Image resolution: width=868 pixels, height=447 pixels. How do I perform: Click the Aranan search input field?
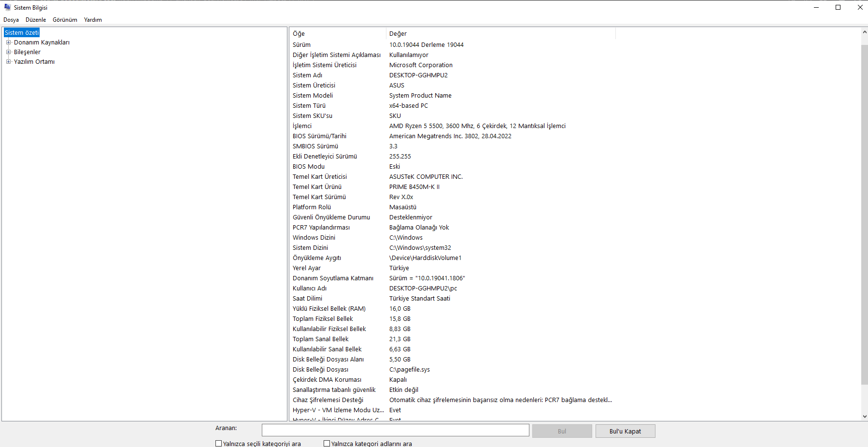click(395, 430)
